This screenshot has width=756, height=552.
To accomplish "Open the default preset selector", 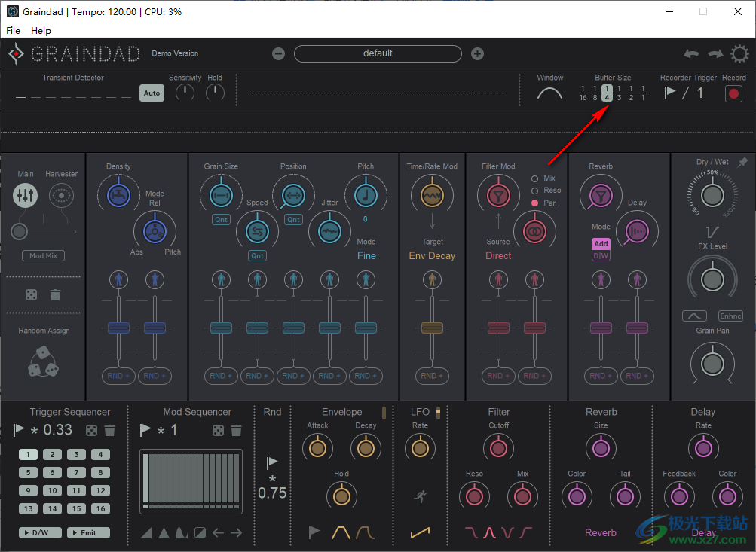I will (378, 53).
